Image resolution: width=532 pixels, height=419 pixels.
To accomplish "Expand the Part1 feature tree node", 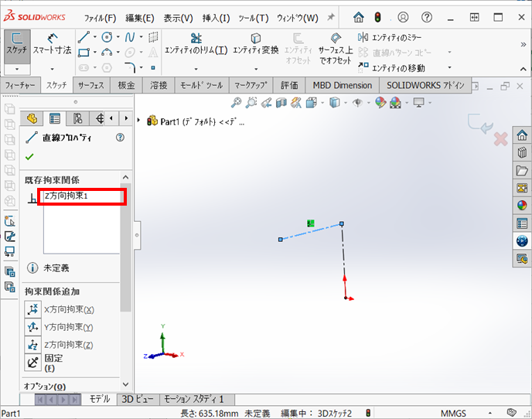I will 139,121.
